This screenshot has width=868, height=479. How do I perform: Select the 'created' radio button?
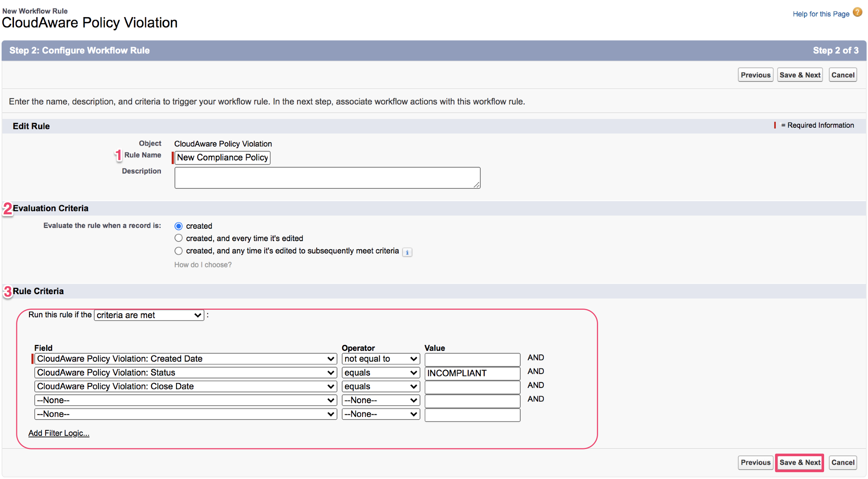(x=178, y=226)
